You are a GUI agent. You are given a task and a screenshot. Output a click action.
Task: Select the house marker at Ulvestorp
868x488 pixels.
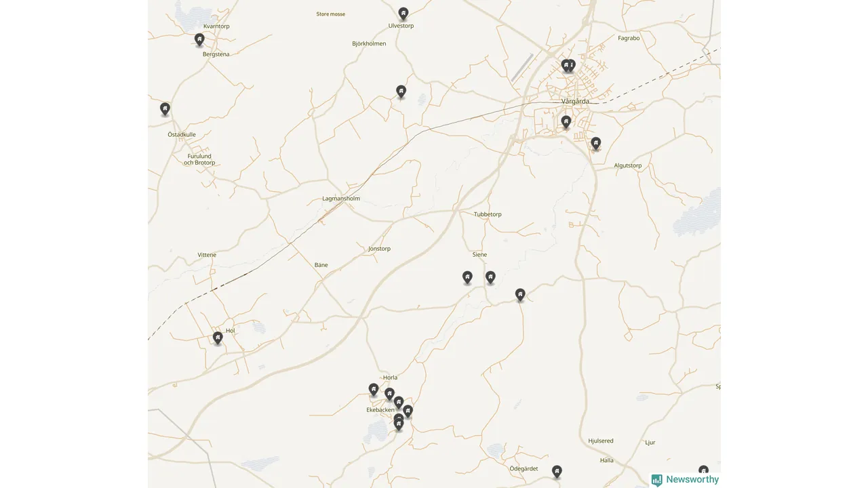403,13
